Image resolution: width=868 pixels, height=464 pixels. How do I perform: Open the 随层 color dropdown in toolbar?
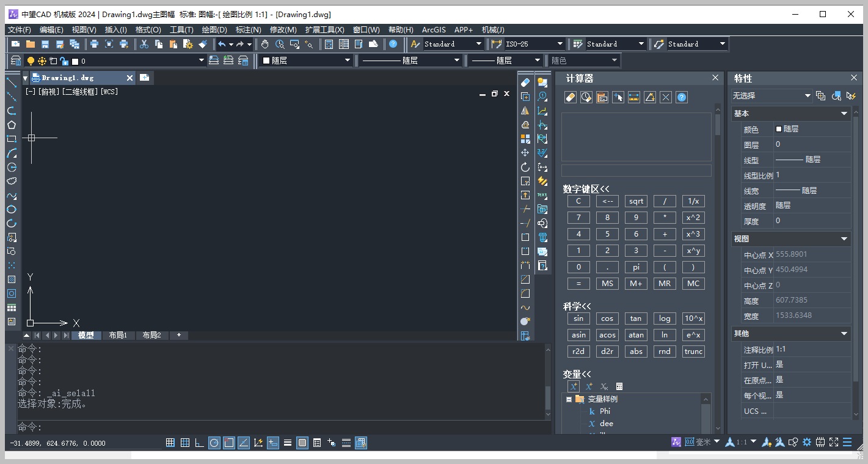pos(347,61)
